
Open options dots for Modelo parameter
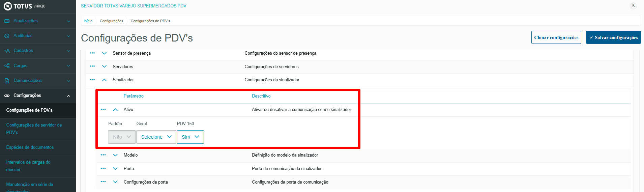103,155
